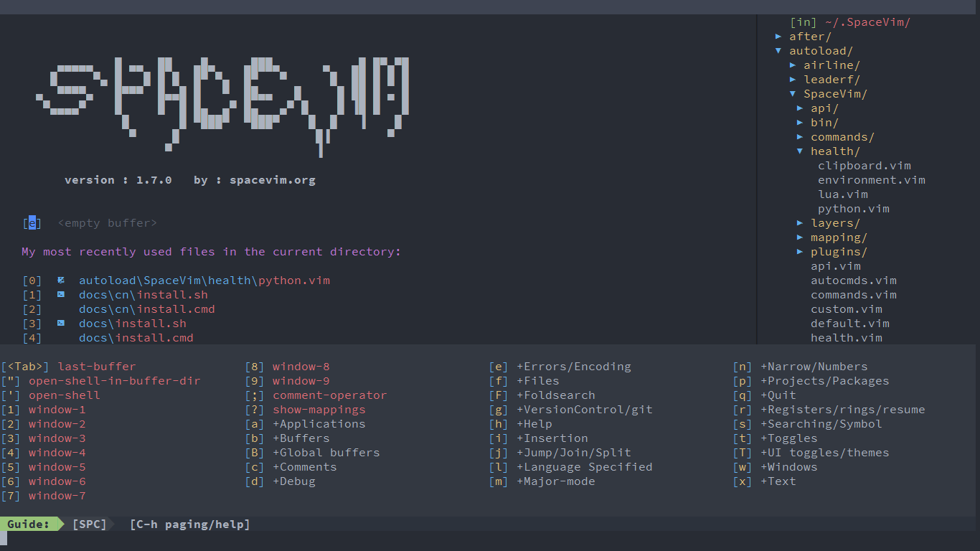The width and height of the screenshot is (980, 551).
Task: Open the +Buffers guide group
Action: tap(301, 438)
